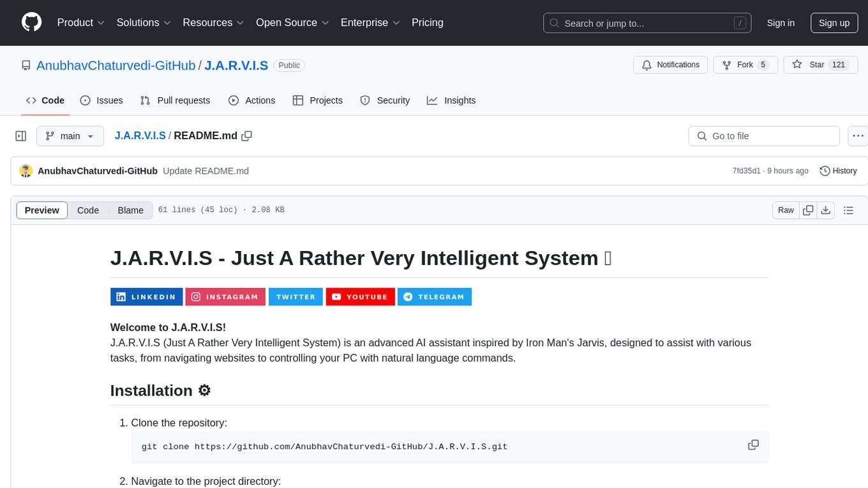The width and height of the screenshot is (868, 488).
Task: Open the Pricing page
Action: click(428, 22)
